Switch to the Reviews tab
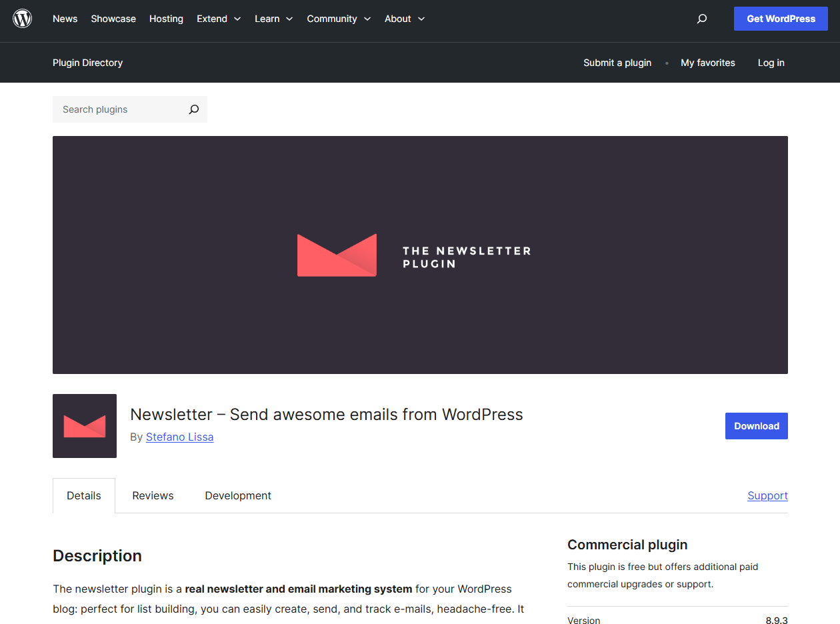This screenshot has height=624, width=840. tap(153, 495)
